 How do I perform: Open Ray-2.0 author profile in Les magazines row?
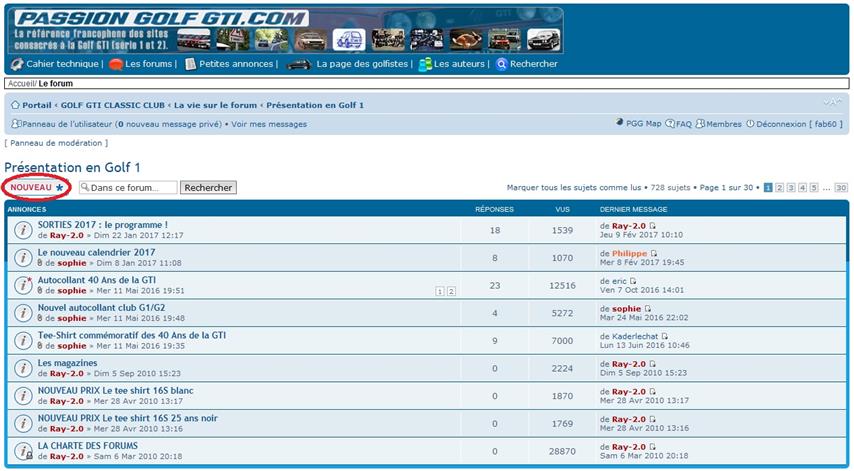point(66,374)
